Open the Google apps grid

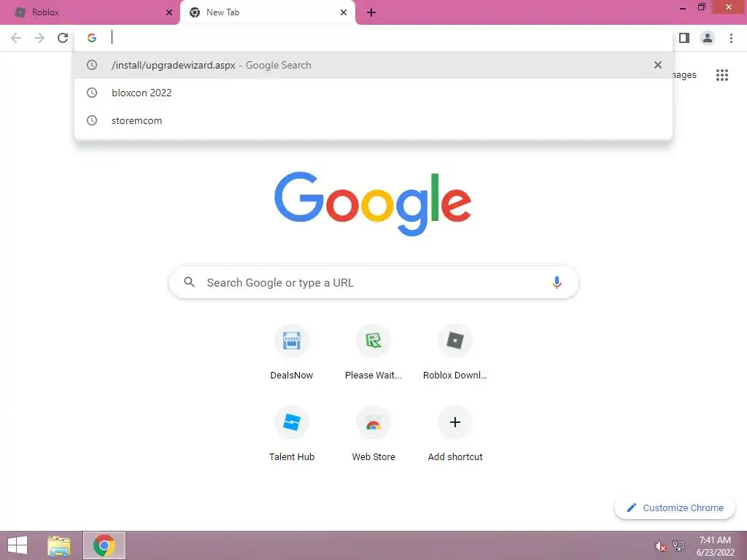click(722, 75)
